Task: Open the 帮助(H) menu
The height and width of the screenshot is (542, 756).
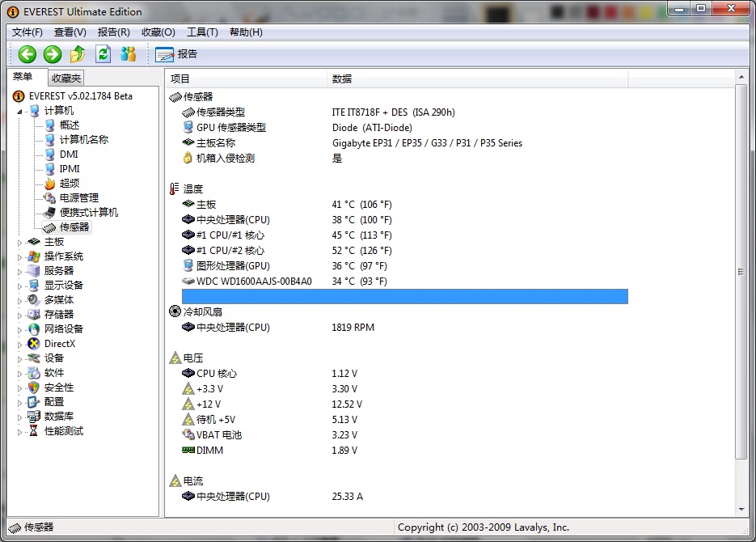Action: (246, 32)
